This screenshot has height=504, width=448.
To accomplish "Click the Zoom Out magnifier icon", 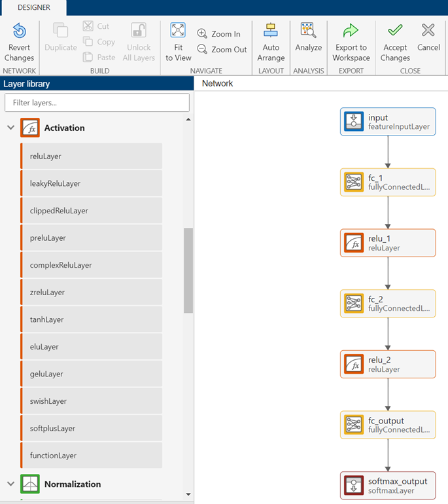I will (x=202, y=49).
